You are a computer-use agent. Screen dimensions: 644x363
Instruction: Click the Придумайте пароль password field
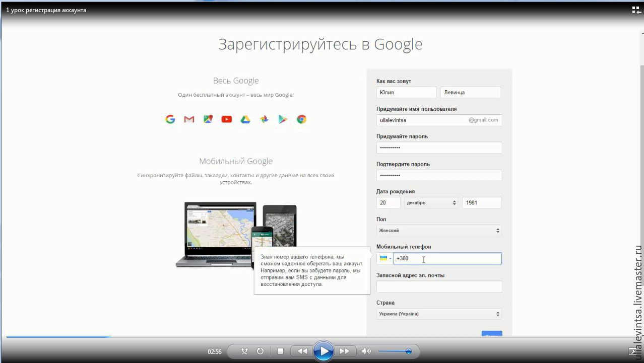pyautogui.click(x=439, y=148)
